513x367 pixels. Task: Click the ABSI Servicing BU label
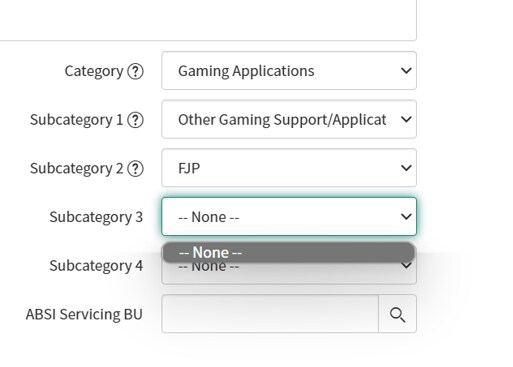pos(84,314)
